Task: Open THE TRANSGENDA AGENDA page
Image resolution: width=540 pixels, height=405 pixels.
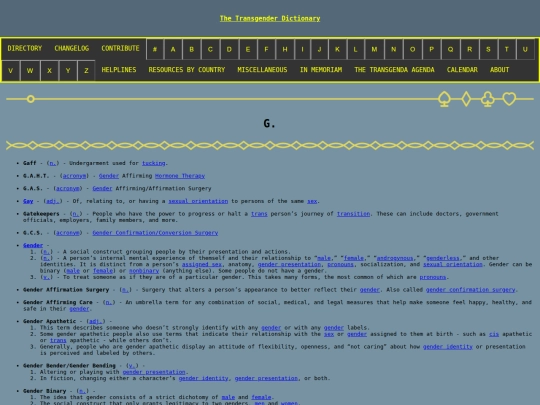Action: pos(394,70)
